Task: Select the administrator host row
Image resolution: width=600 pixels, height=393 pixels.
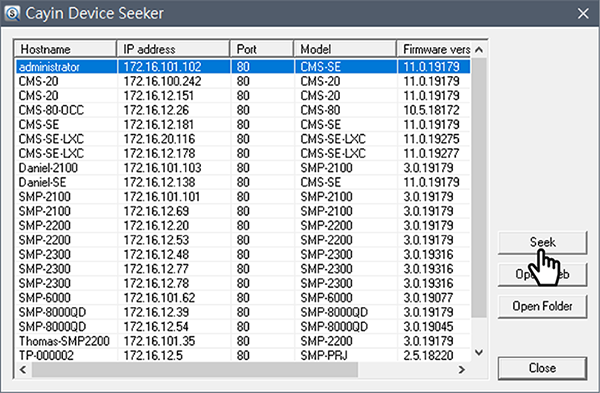Action: coord(243,67)
